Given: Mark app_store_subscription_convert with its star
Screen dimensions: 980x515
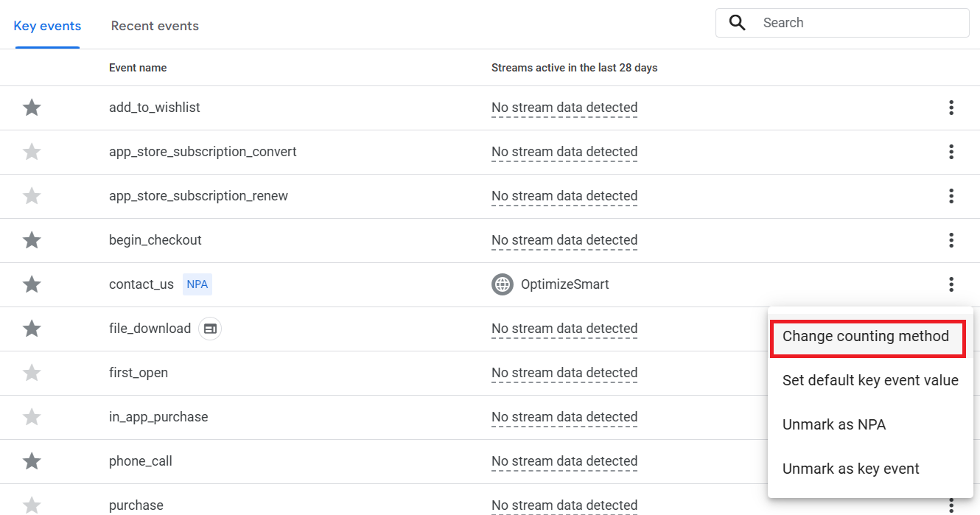Looking at the screenshot, I should pyautogui.click(x=32, y=152).
